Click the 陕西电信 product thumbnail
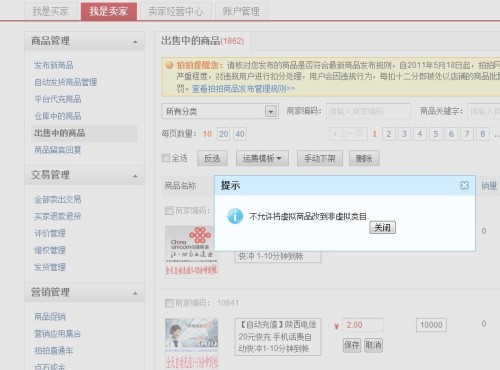This screenshot has width=500, height=370. click(192, 343)
